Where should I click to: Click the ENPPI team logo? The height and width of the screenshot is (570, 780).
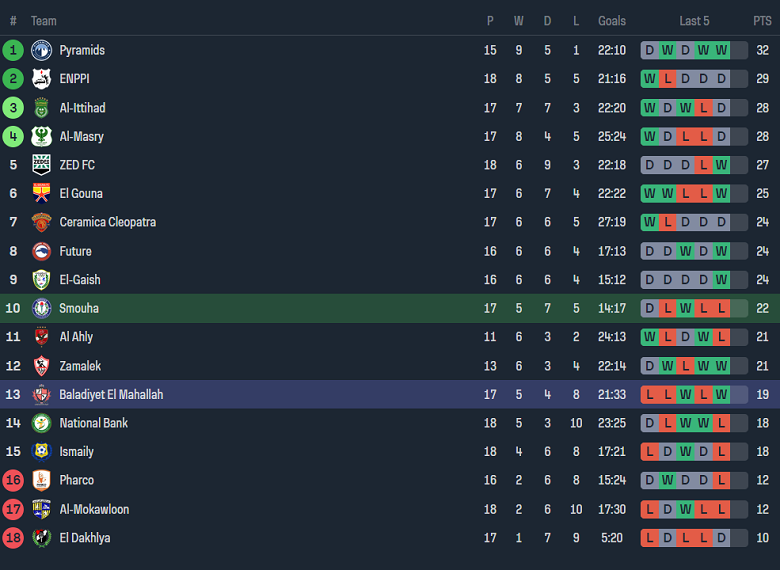41,79
